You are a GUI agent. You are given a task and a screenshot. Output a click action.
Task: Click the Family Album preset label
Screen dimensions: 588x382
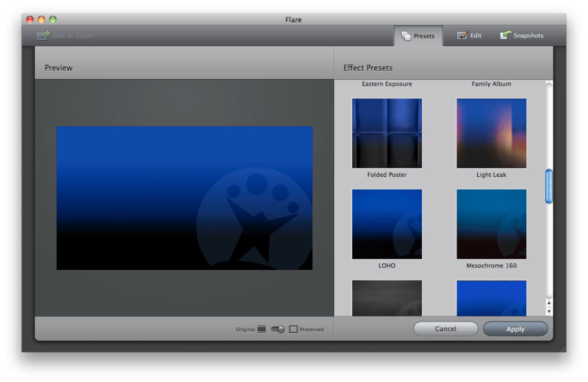coord(491,84)
